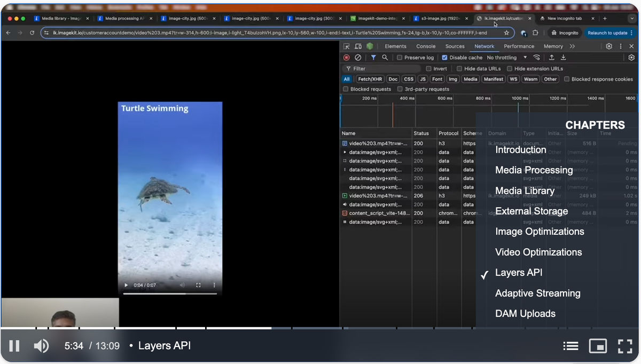The height and width of the screenshot is (364, 641).
Task: Open the network search magnifier
Action: (385, 58)
